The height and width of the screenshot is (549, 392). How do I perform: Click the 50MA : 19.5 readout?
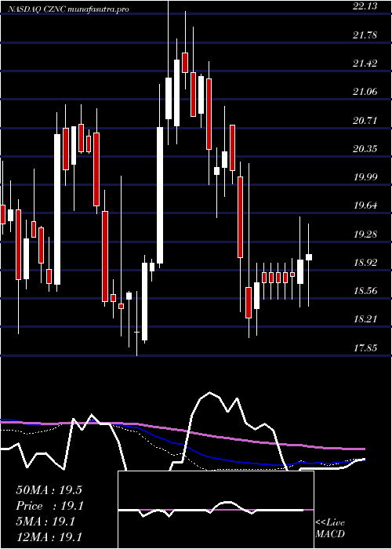click(49, 490)
